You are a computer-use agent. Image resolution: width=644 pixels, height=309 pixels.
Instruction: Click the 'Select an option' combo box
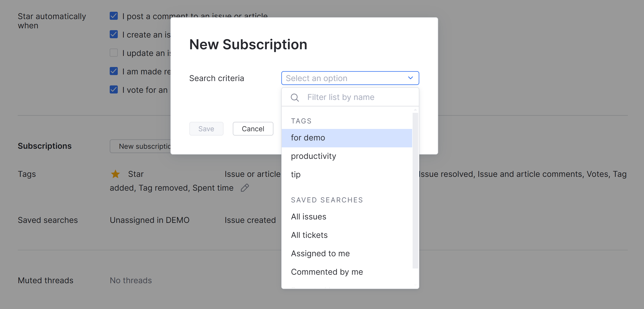(x=345, y=78)
